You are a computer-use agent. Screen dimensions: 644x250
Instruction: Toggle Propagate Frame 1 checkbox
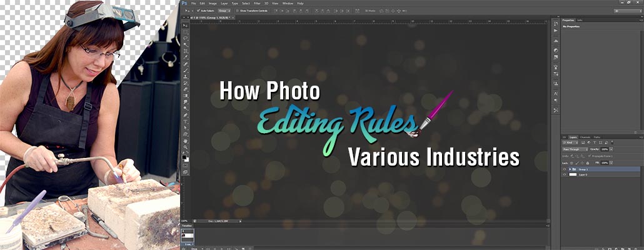(590, 156)
